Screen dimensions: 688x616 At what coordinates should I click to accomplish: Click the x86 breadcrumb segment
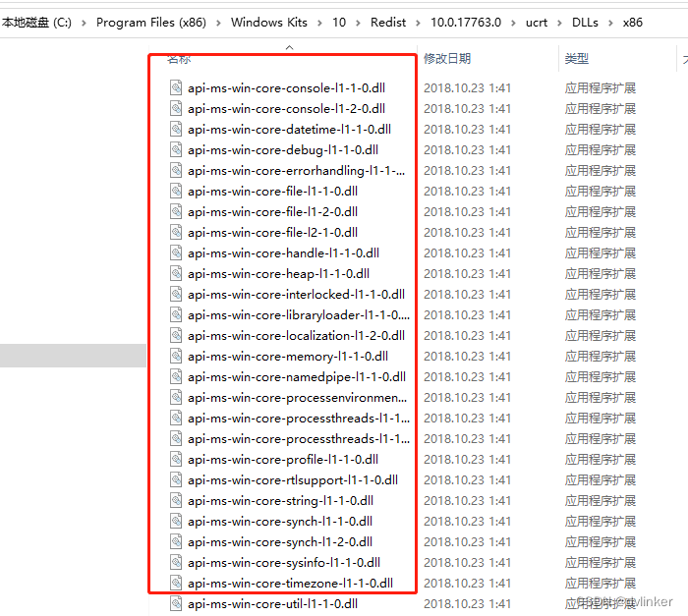[632, 23]
